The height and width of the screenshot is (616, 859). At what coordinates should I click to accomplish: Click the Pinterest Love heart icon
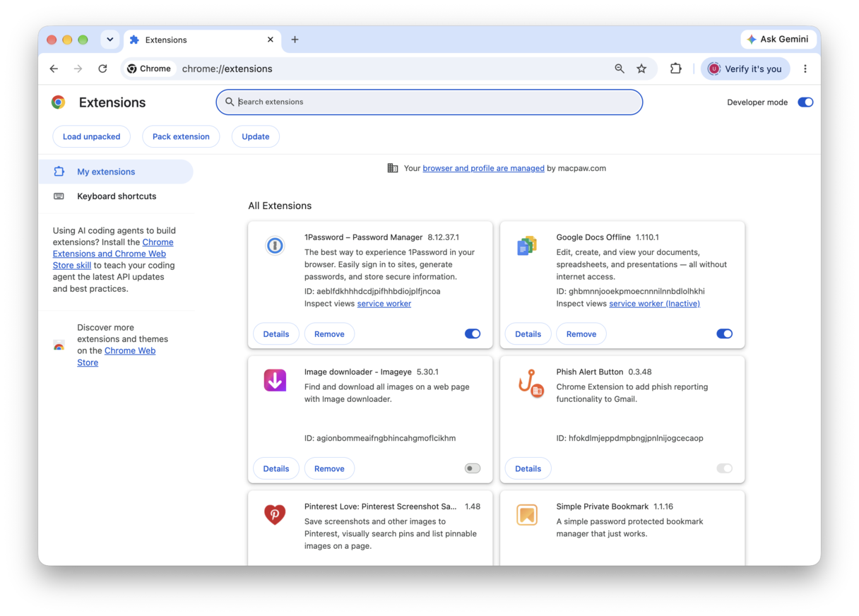pyautogui.click(x=275, y=514)
